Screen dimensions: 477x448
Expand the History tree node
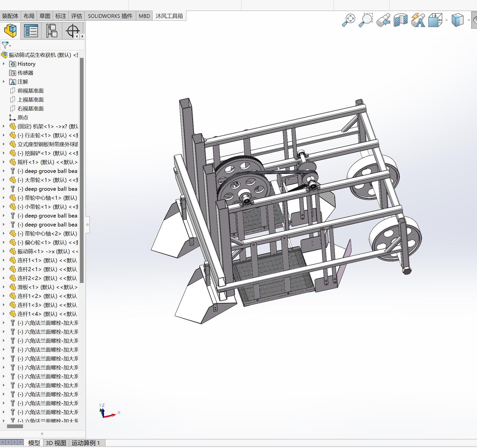pos(4,64)
